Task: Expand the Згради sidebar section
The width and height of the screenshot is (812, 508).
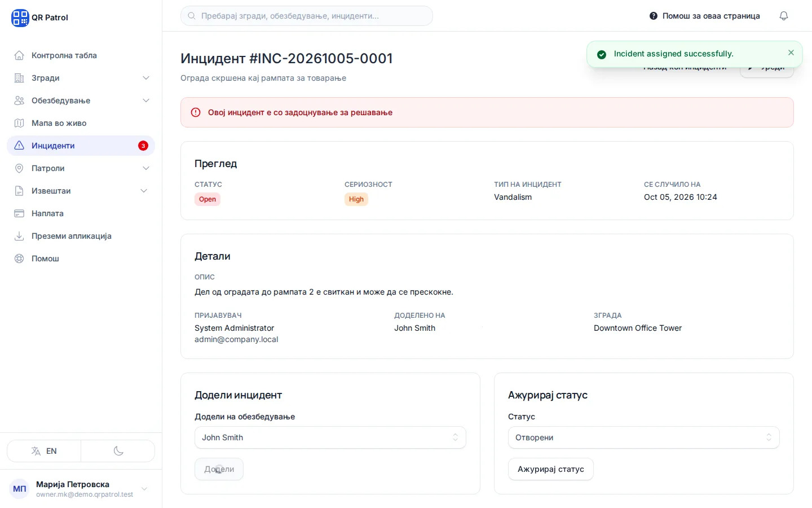Action: point(81,78)
